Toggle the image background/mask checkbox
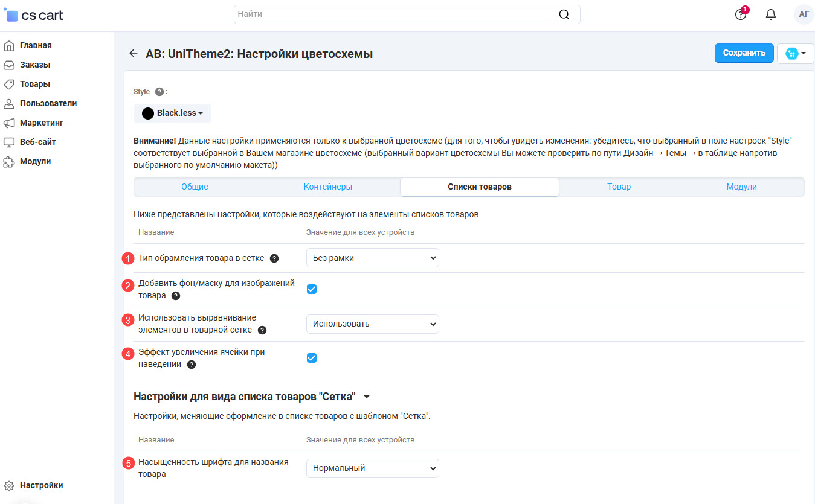Screen dimensions: 815x504 [x=312, y=289]
